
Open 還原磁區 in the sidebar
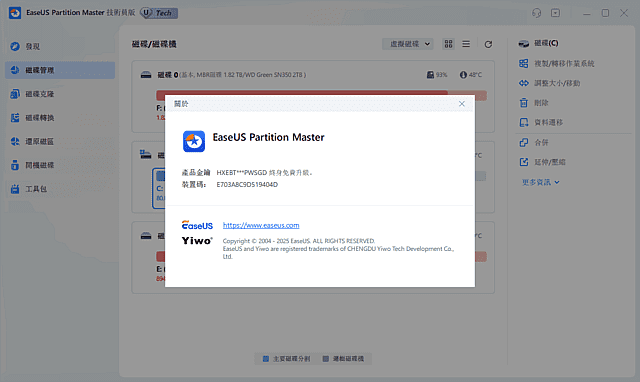(60, 141)
